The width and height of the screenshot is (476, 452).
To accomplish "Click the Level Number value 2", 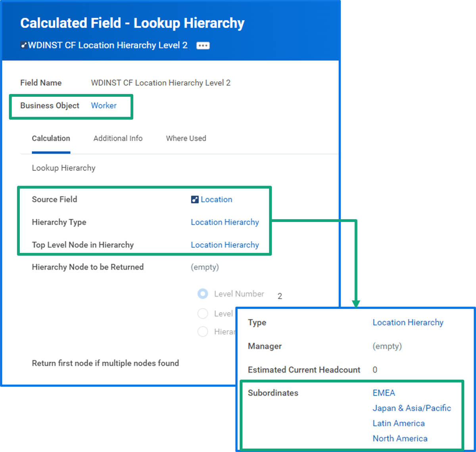I will pos(280,296).
